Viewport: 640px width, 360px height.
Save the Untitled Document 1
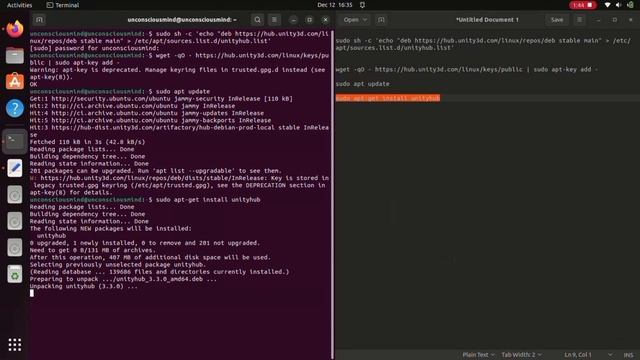[557, 20]
